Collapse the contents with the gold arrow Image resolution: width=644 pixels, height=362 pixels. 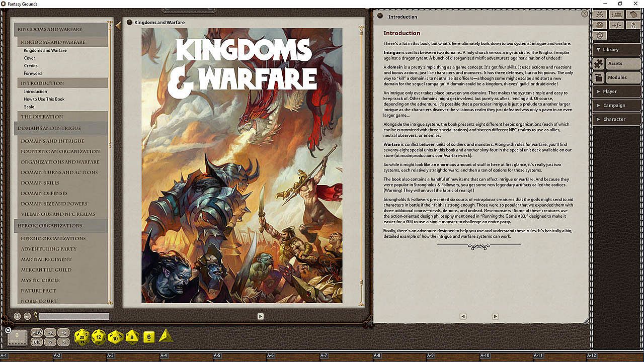118,25
